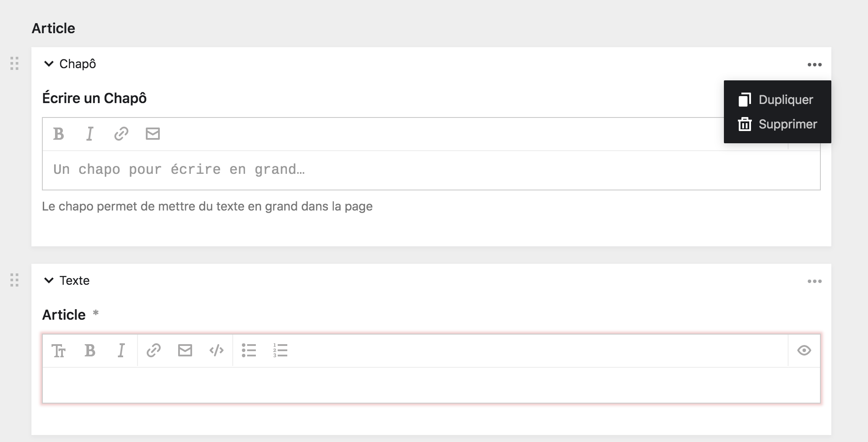Insert a link in the Chapô editor

(x=121, y=134)
